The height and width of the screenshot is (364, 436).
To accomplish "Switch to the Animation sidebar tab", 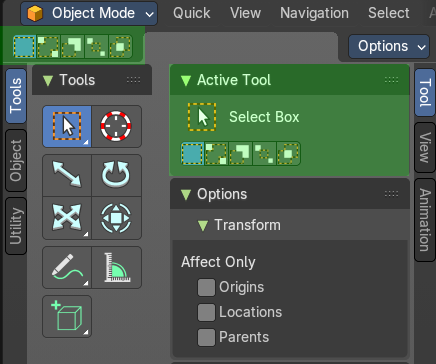I will [425, 220].
